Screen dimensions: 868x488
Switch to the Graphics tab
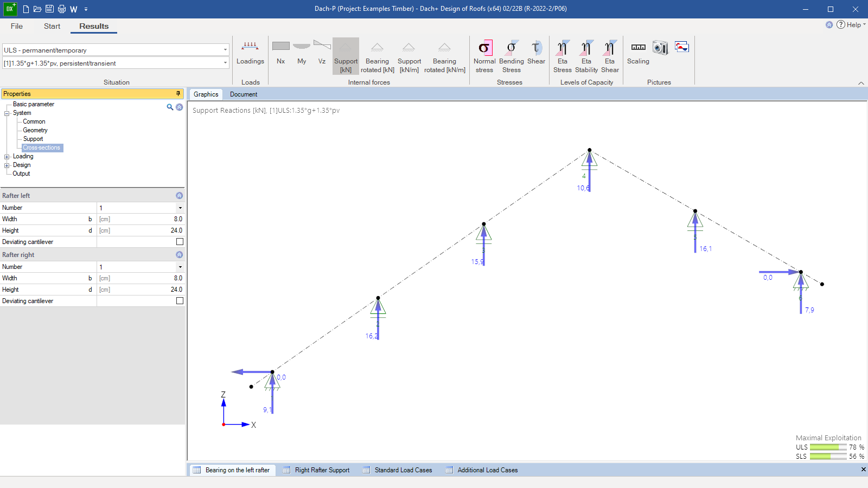[x=206, y=94]
